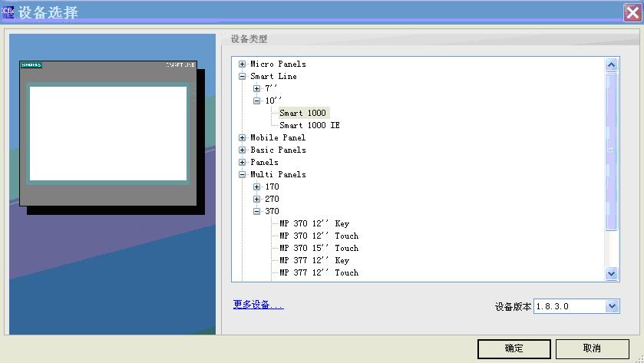Image resolution: width=644 pixels, height=363 pixels.
Task: Click the Multi Panels label
Action: 278,174
